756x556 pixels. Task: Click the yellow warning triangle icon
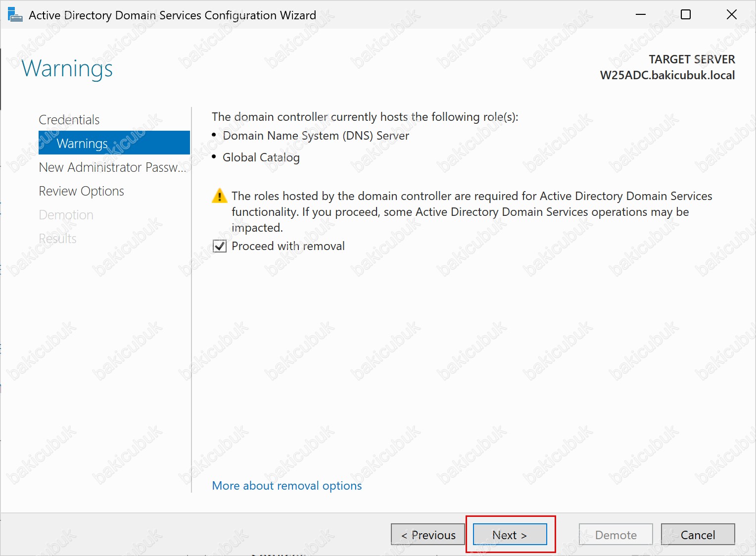pyautogui.click(x=219, y=196)
